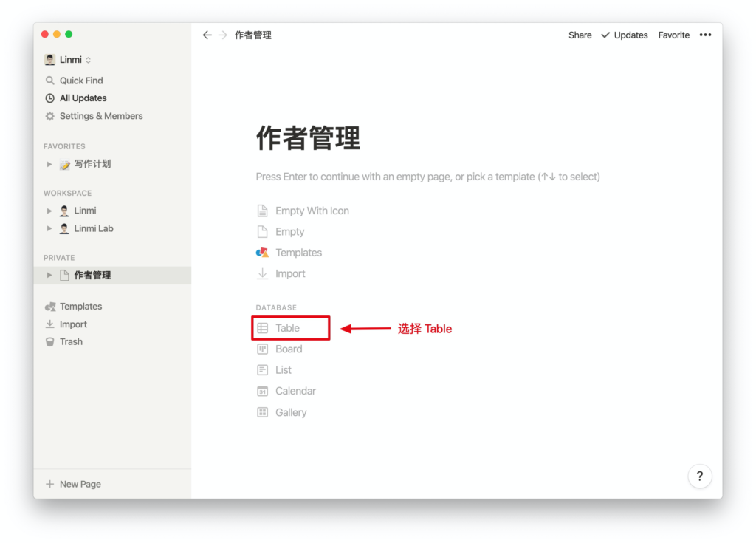Screen dimensions: 756x543
Task: Click the 作者管理 breadcrumb in top bar
Action: coord(253,35)
